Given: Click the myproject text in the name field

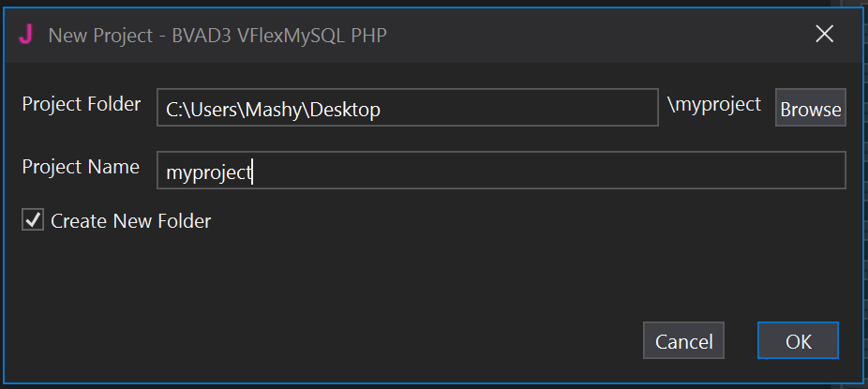Looking at the screenshot, I should click(208, 172).
